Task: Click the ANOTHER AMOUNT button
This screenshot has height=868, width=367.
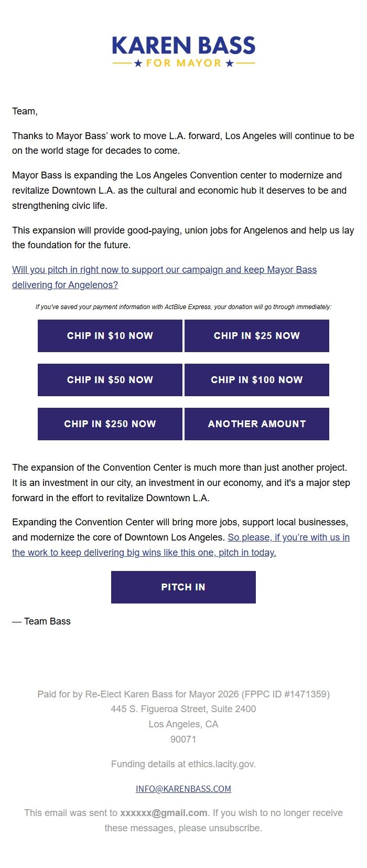Action: click(256, 424)
